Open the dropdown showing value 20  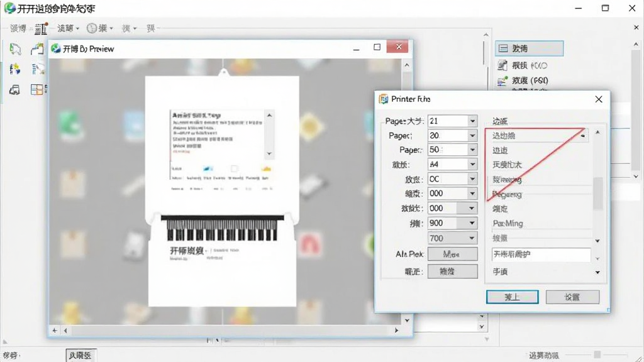coord(472,136)
